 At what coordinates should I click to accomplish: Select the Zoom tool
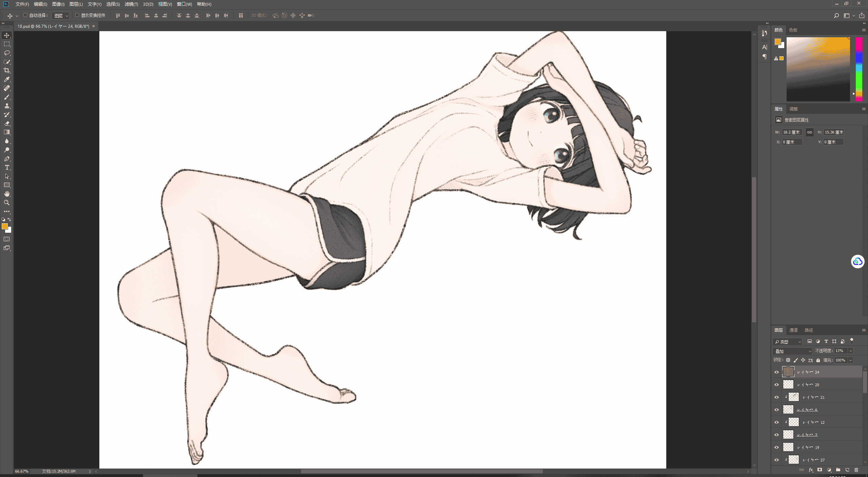[x=7, y=203]
